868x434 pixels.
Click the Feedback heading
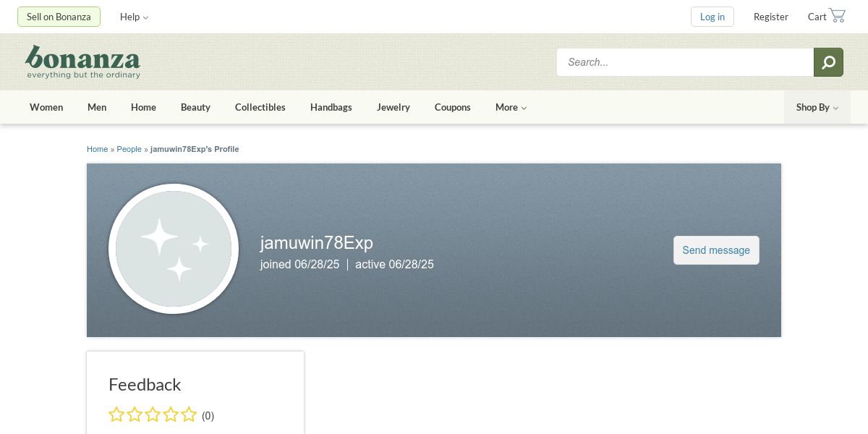click(145, 384)
